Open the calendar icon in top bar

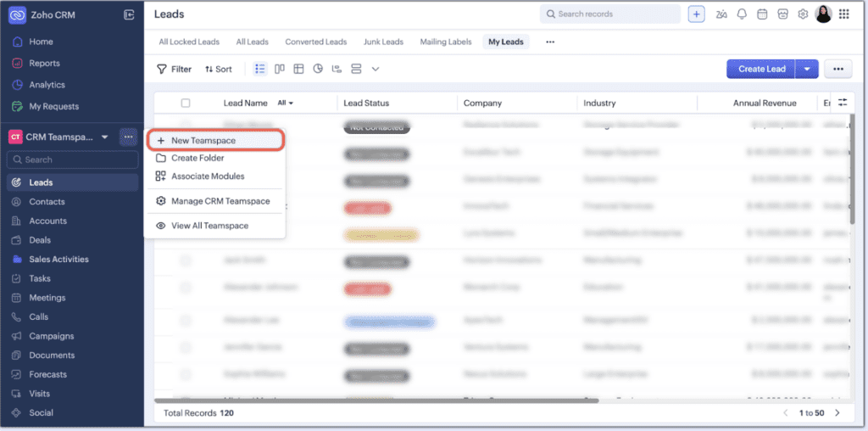(762, 14)
